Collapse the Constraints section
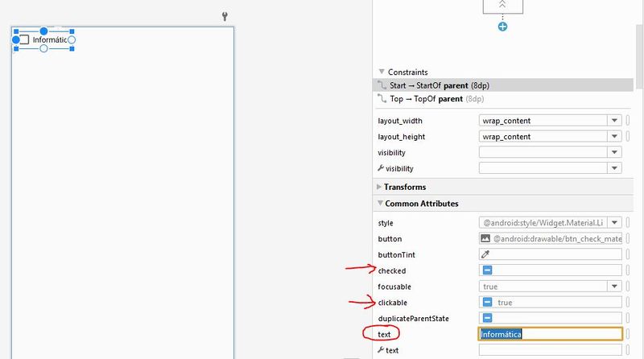Image resolution: width=644 pixels, height=359 pixels. pyautogui.click(x=381, y=72)
